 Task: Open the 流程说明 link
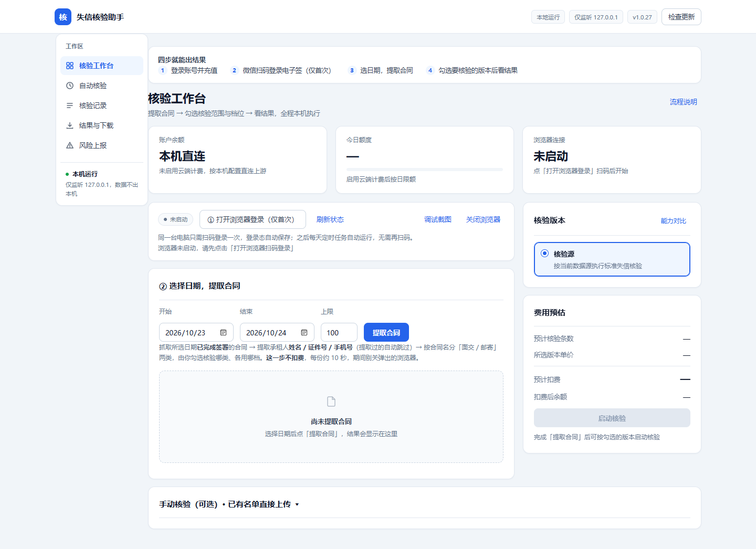coord(684,102)
